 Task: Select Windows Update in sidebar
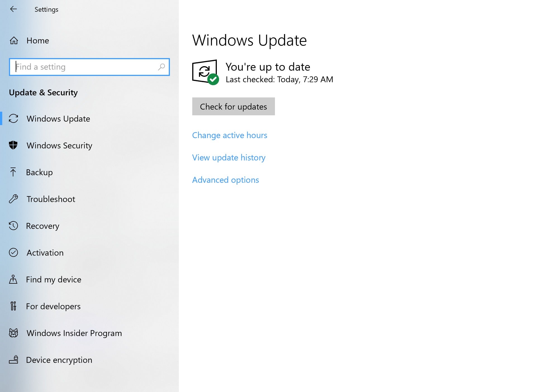tap(59, 118)
